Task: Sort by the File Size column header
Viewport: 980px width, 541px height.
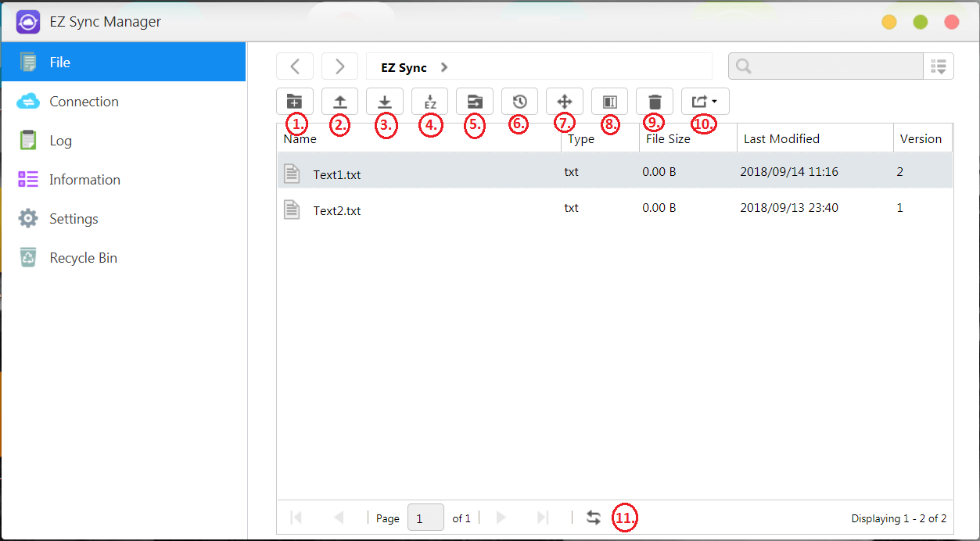Action: coord(688,139)
